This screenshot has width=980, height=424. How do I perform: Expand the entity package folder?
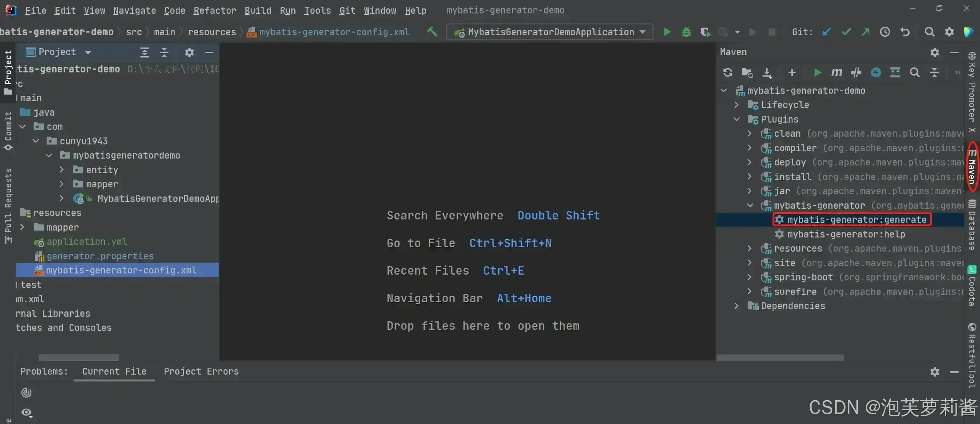pyautogui.click(x=61, y=170)
